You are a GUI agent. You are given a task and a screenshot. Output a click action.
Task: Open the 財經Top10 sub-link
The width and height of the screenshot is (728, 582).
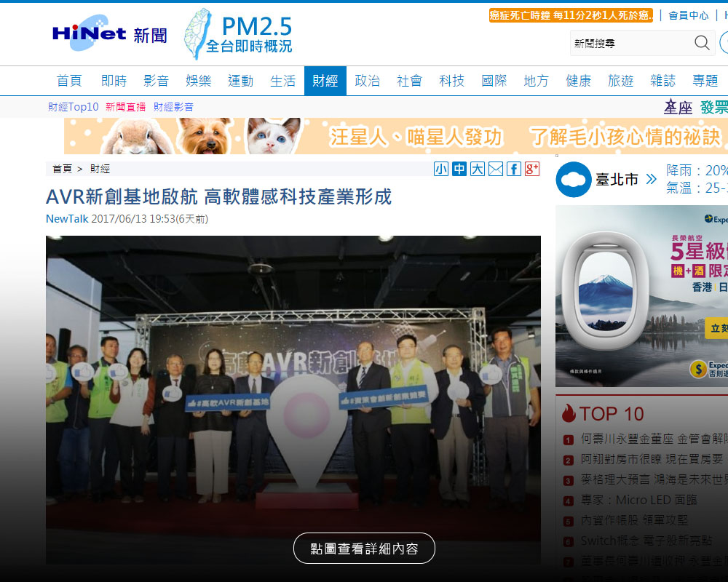click(74, 107)
